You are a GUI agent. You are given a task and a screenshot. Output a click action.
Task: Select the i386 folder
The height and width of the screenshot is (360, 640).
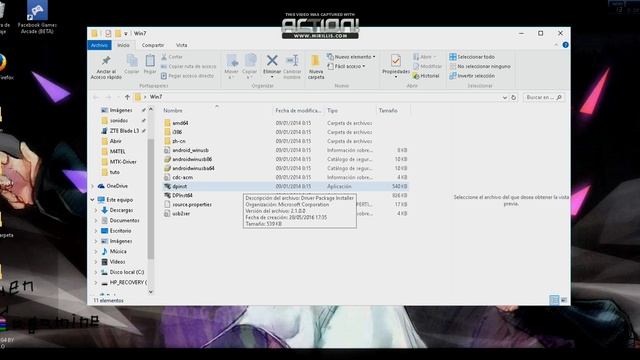coord(177,132)
